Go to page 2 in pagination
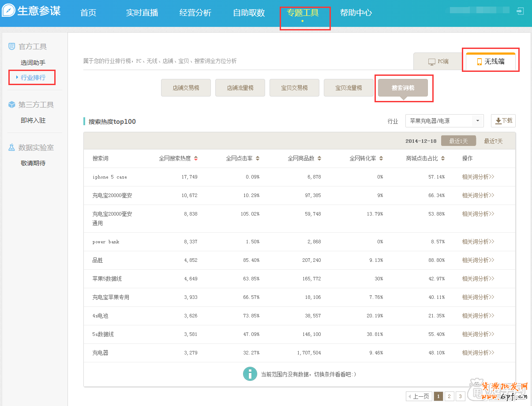The height and width of the screenshot is (406, 532). (x=449, y=396)
